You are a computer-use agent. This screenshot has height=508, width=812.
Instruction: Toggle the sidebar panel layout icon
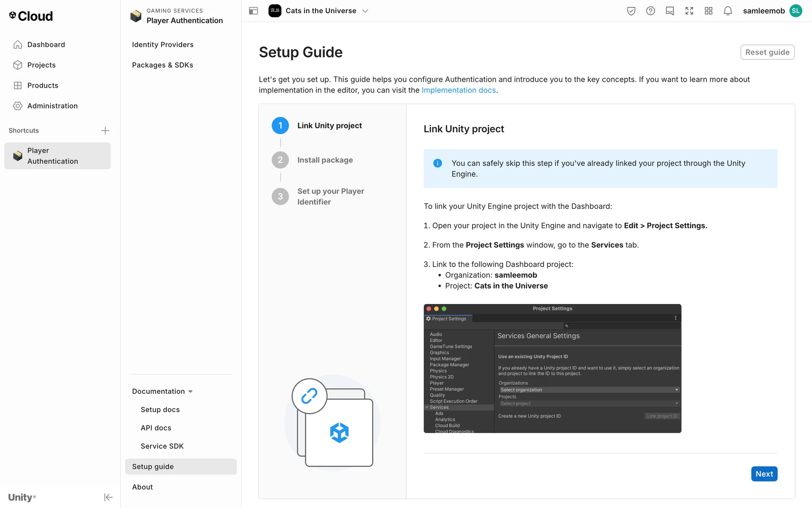253,11
